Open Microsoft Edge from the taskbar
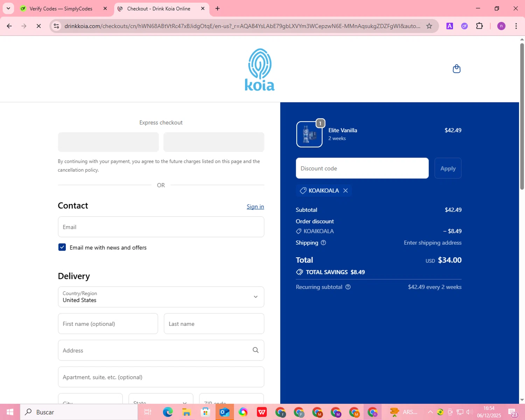Viewport: 525px width, 420px height. pyautogui.click(x=168, y=412)
